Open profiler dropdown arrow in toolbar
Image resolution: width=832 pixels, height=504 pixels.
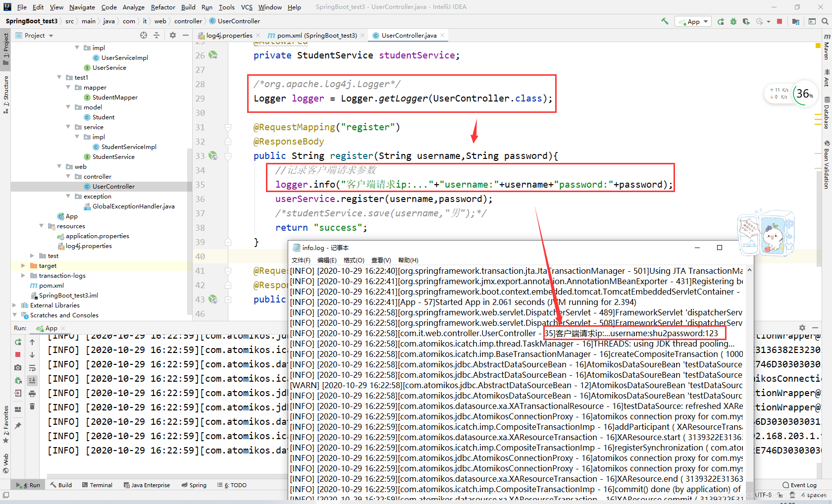[769, 22]
